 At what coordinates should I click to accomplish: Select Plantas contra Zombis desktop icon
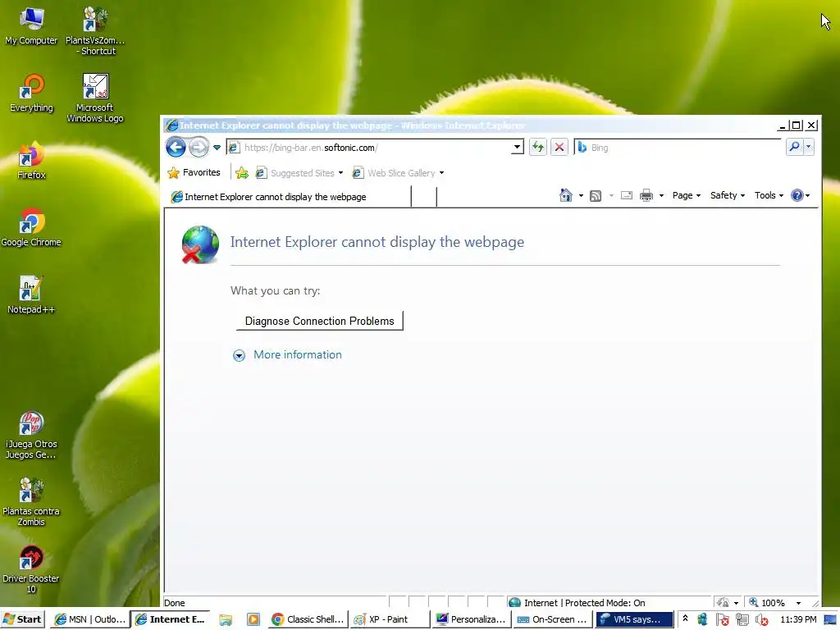point(31,502)
